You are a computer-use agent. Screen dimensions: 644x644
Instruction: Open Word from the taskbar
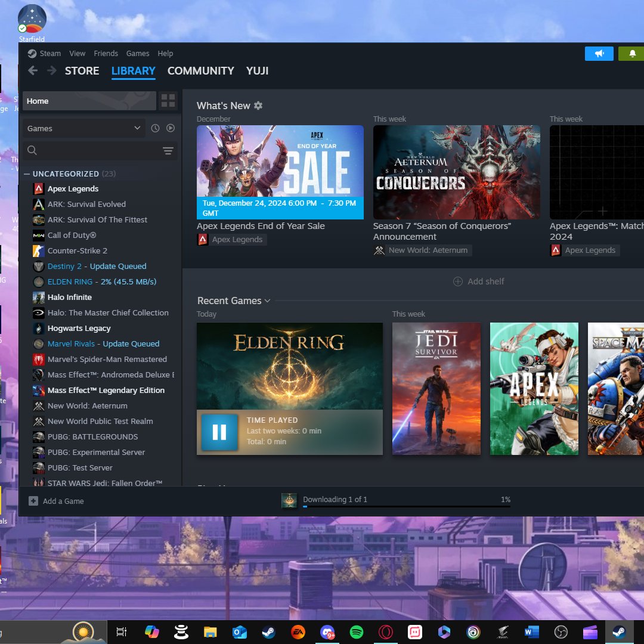531,631
